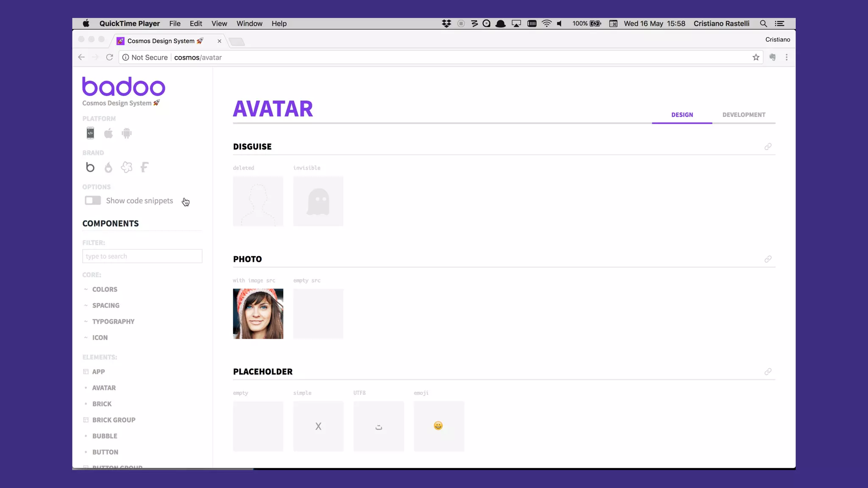Viewport: 868px width, 488px height.
Task: Select the mobile web platform icon
Action: click(90, 133)
